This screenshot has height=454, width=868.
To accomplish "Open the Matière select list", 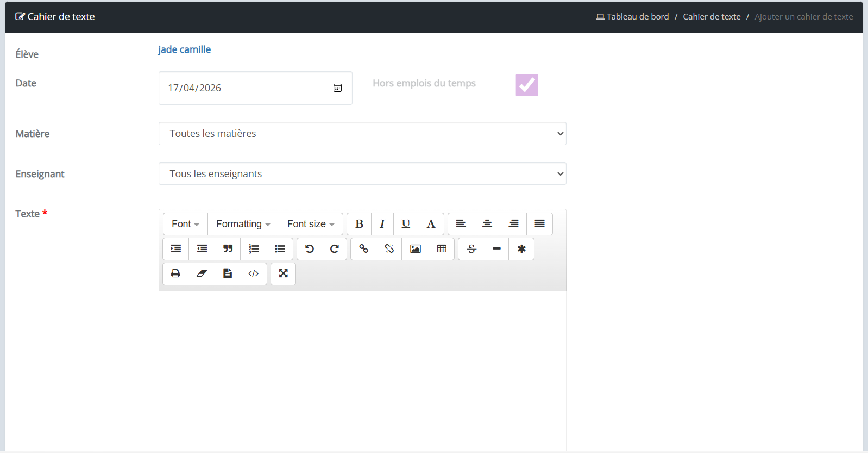I will 362,134.
